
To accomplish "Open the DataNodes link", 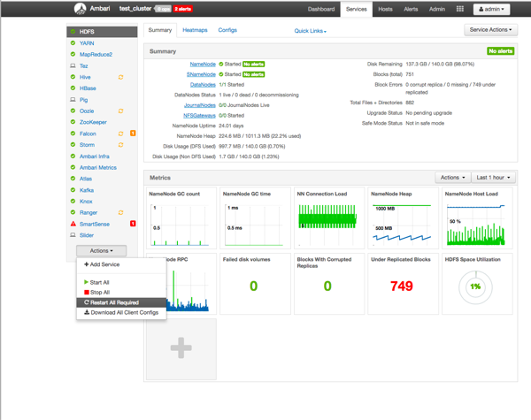I will tap(203, 85).
